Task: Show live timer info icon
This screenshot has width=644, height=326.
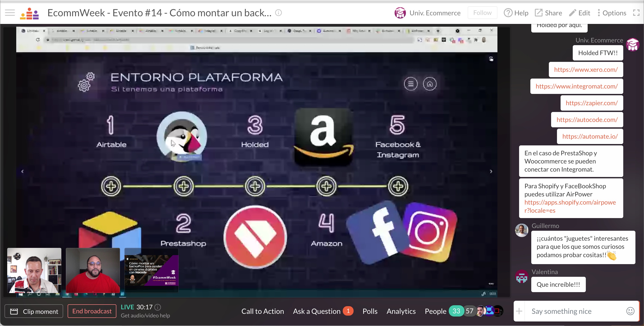Action: tap(157, 307)
